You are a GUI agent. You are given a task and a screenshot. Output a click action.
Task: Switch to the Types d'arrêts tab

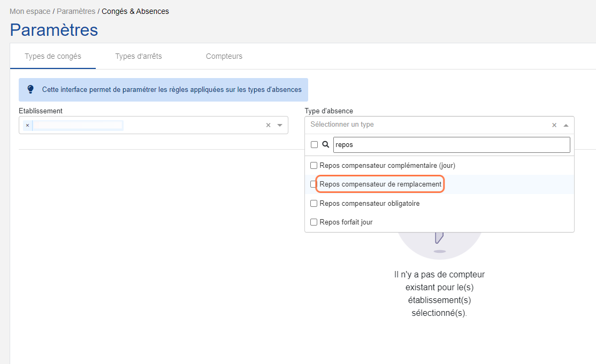(x=139, y=56)
